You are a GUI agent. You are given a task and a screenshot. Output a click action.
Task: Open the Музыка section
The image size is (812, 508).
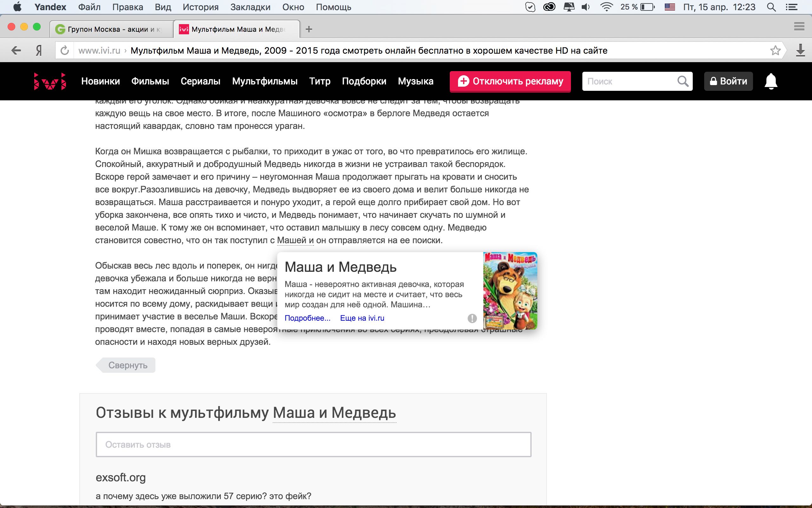pyautogui.click(x=416, y=81)
